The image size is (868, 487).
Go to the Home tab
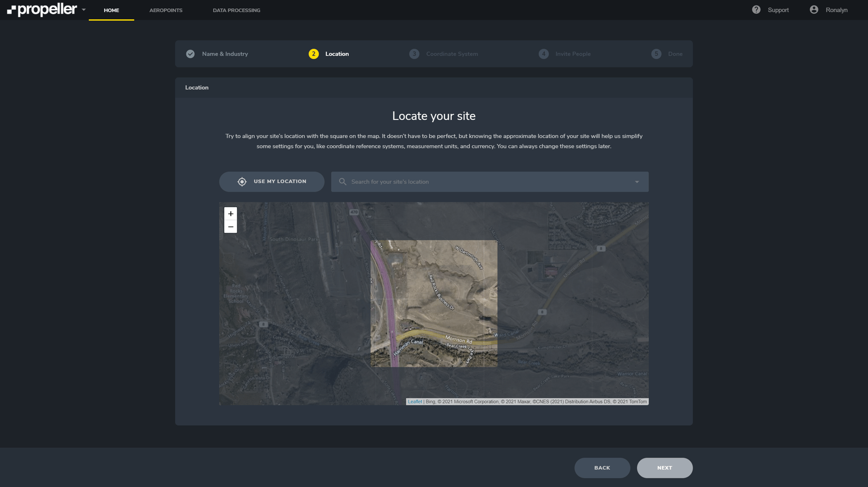111,10
